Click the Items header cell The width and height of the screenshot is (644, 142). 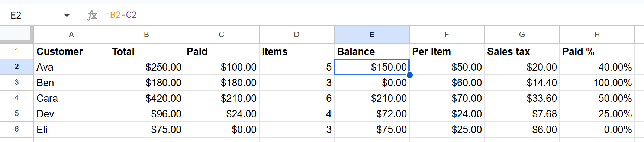click(x=297, y=51)
